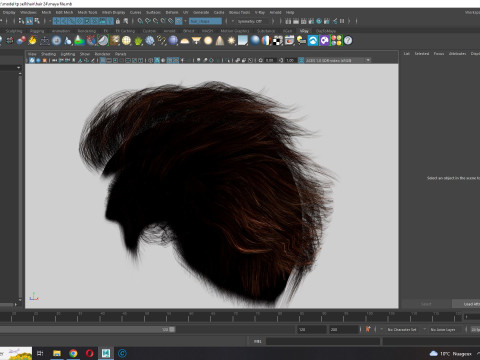Click the viewport exposure value field
The height and width of the screenshot is (360, 480).
coord(270,60)
